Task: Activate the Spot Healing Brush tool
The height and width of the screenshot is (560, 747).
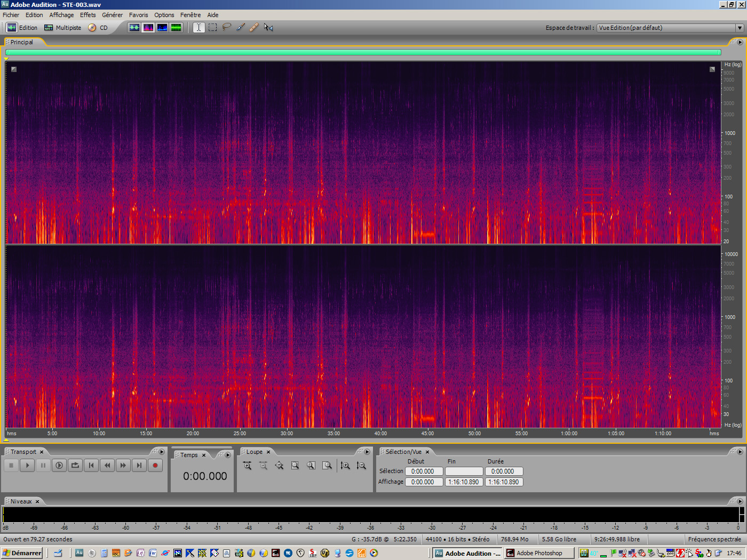Action: pyautogui.click(x=253, y=27)
